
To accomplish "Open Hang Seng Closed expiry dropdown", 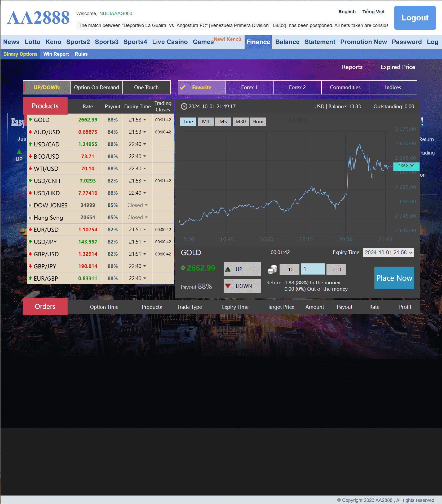I will tap(138, 217).
